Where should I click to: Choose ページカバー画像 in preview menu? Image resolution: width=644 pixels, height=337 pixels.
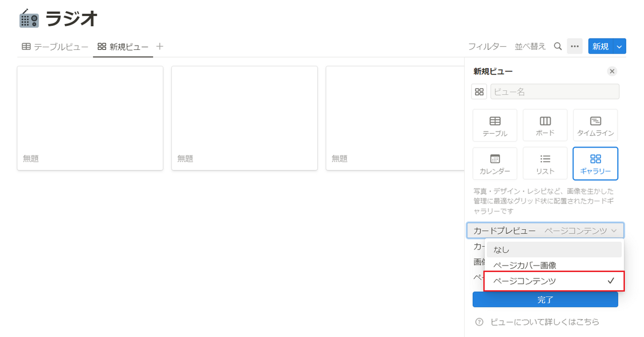[x=554, y=265]
